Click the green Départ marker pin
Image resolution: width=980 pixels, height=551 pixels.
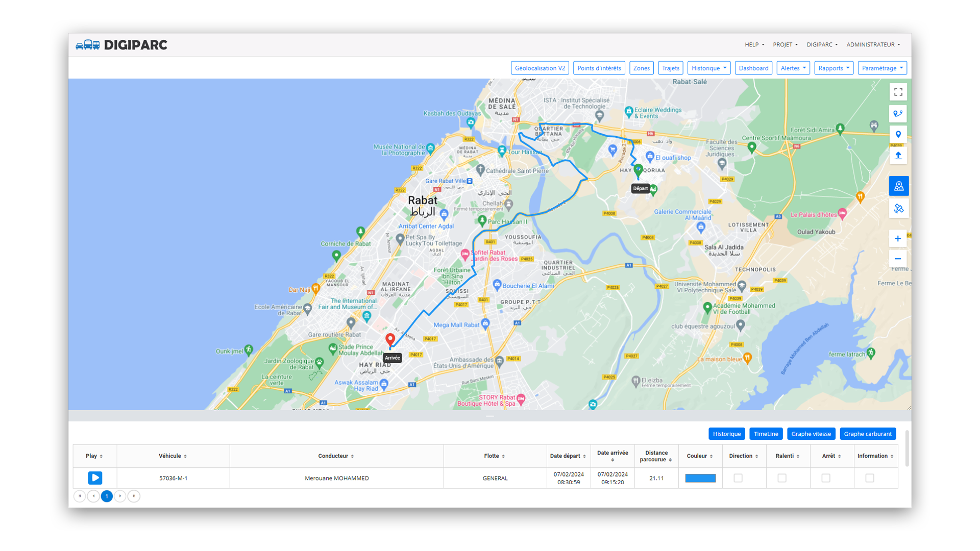(x=638, y=170)
